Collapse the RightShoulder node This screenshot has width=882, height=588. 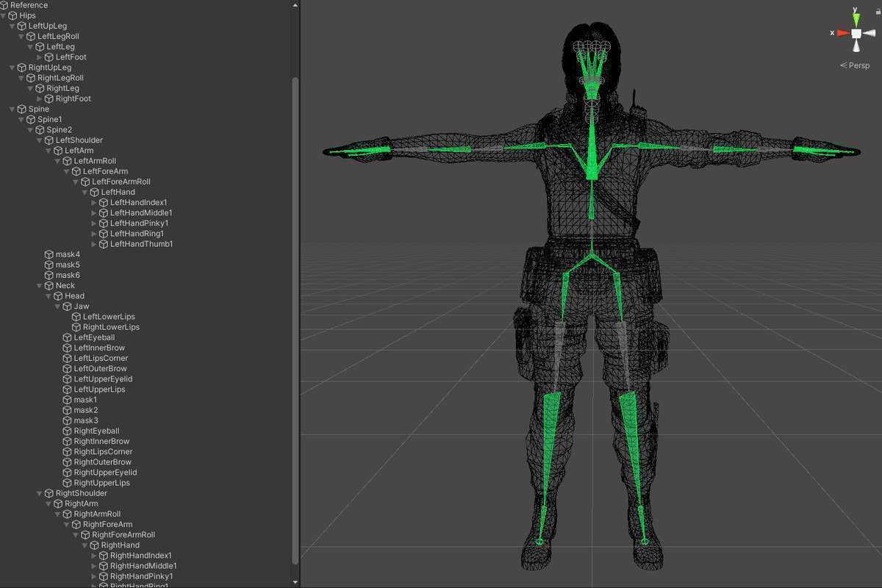40,493
